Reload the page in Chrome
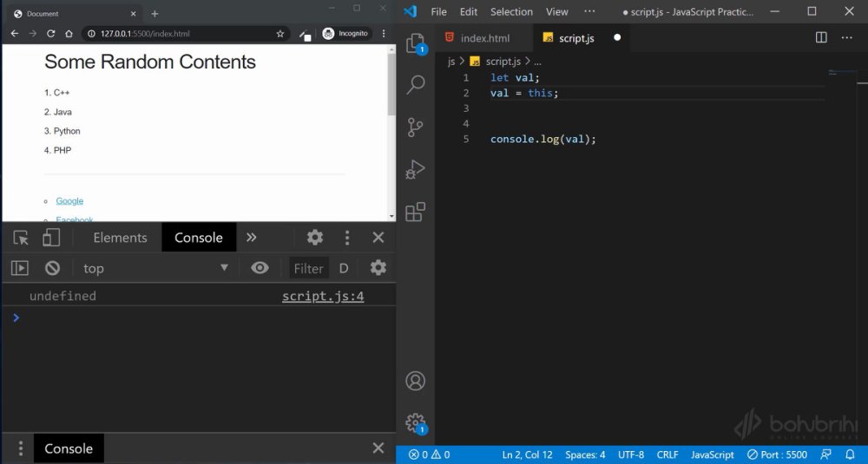The image size is (868, 464). click(x=50, y=34)
